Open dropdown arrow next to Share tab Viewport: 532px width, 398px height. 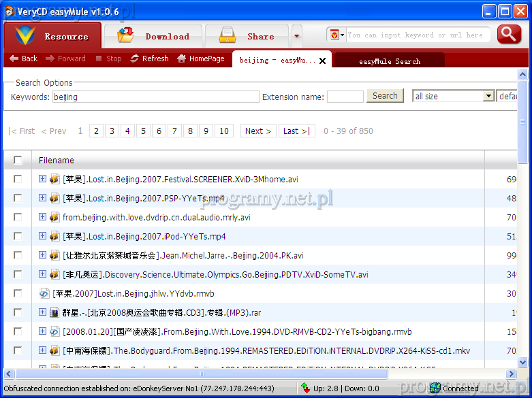(x=296, y=35)
